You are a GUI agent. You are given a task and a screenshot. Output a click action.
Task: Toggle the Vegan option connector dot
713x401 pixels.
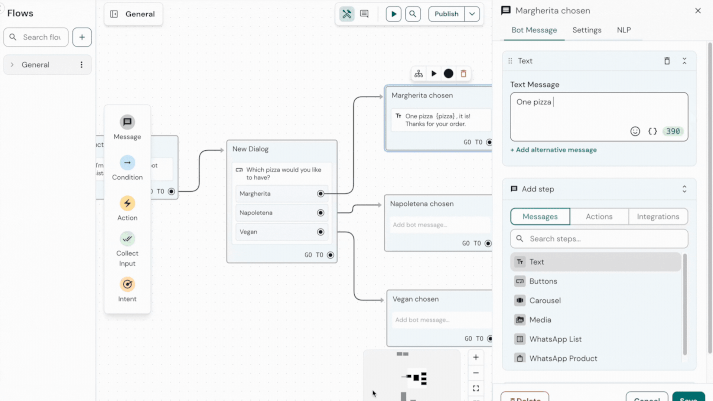tap(320, 232)
